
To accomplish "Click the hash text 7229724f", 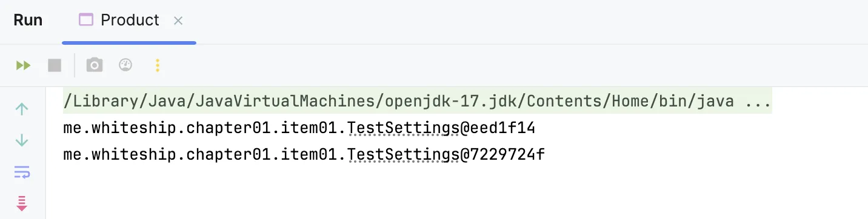I will [x=507, y=155].
